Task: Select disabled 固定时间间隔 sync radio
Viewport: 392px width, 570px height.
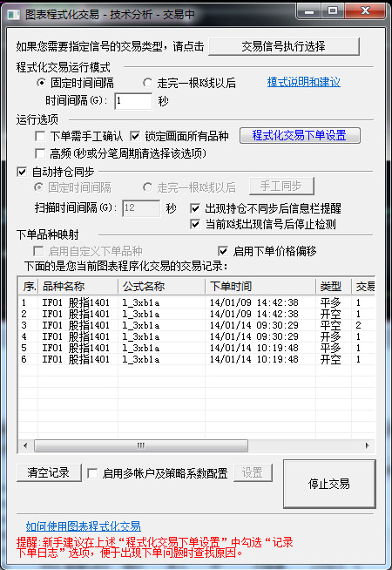Action: point(38,187)
